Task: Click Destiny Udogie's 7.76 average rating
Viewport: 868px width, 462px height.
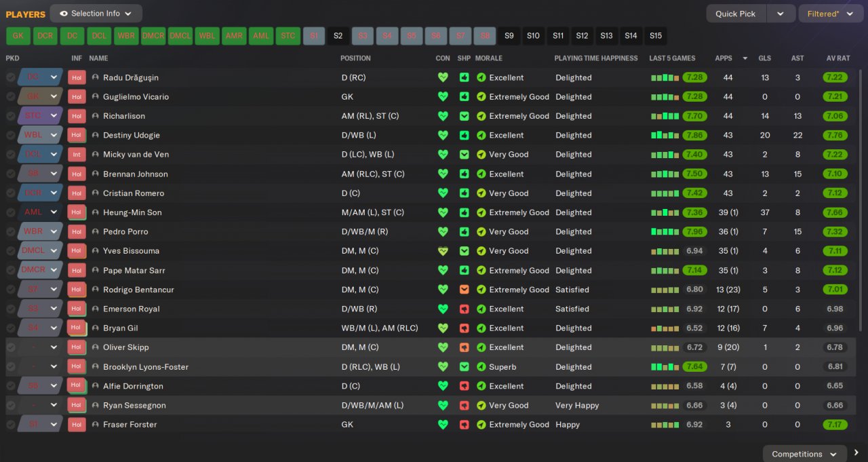Action: pos(835,136)
